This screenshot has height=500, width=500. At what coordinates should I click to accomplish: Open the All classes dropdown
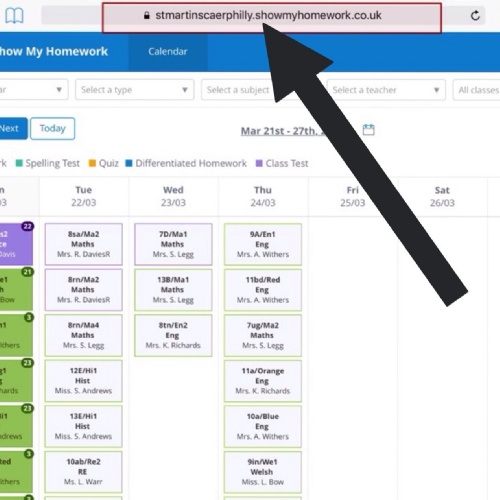click(477, 90)
